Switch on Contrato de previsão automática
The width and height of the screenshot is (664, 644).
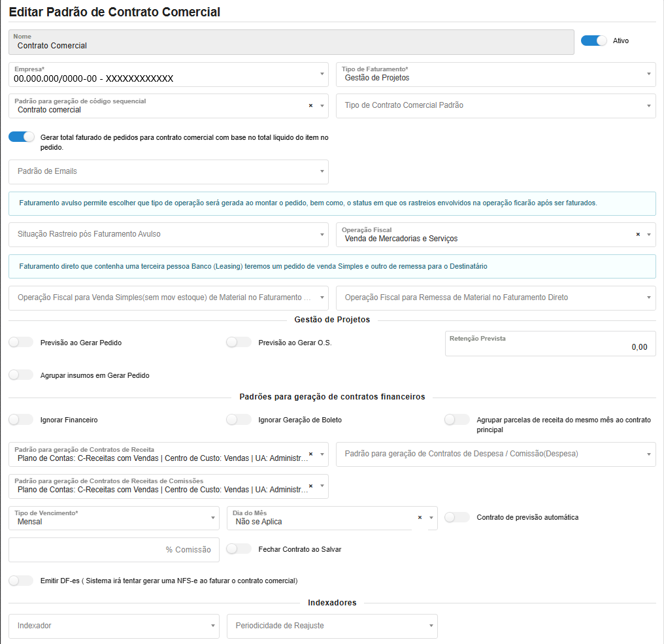pyautogui.click(x=457, y=517)
